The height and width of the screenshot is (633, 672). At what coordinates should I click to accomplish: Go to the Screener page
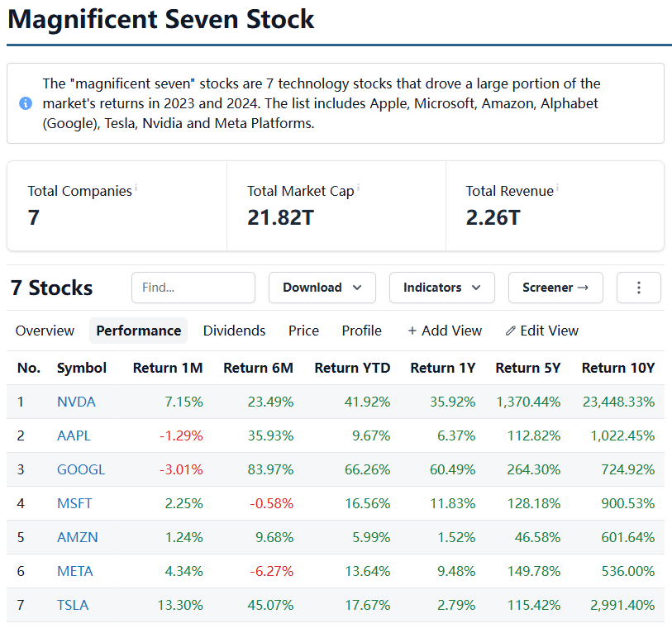click(555, 288)
